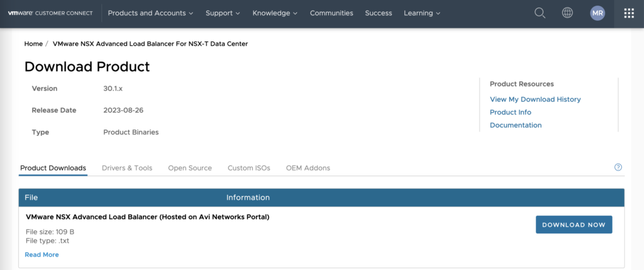Switch to the Drivers & Tools tab
This screenshot has height=270, width=644.
pyautogui.click(x=127, y=168)
